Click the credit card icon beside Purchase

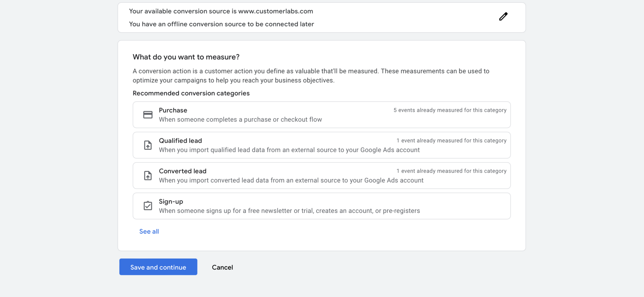tap(148, 114)
